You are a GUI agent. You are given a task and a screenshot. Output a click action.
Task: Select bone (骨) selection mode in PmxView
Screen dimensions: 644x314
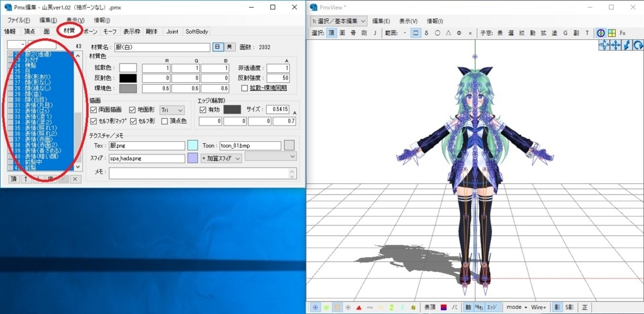(353, 33)
